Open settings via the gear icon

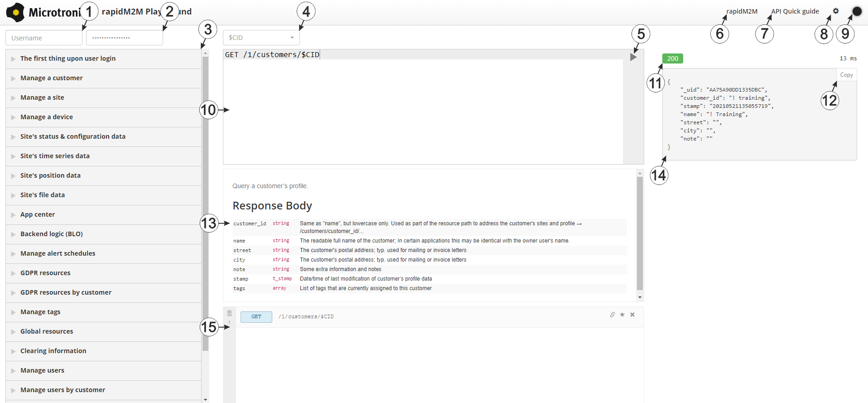coord(836,11)
